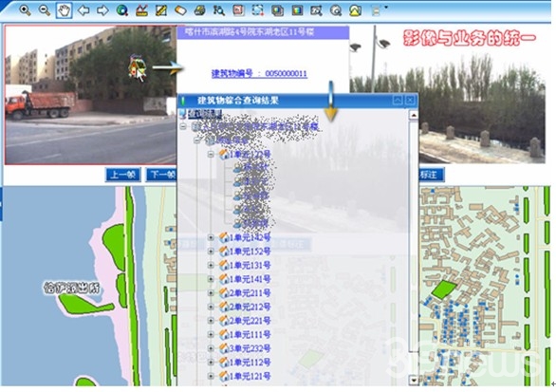Collapse the 1单元122号 node
Image resolution: width=556 pixels, height=392 pixels.
click(x=211, y=155)
